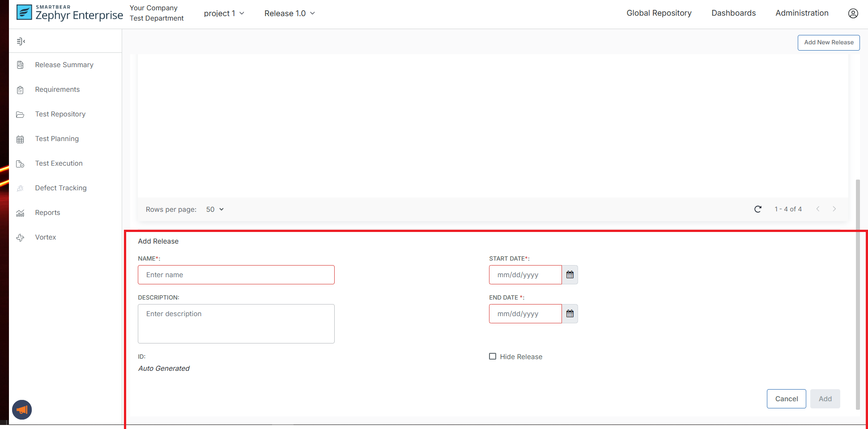Toggle the Hide Release checkbox

coord(493,356)
